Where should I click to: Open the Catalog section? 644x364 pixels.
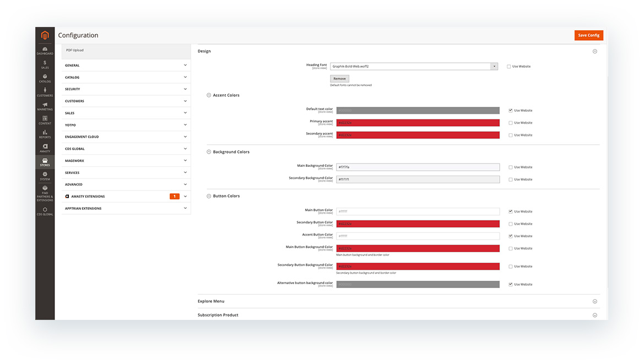45,79
